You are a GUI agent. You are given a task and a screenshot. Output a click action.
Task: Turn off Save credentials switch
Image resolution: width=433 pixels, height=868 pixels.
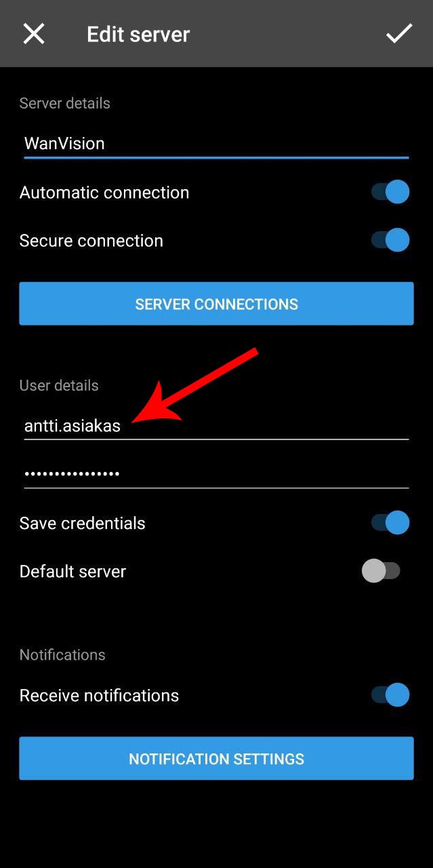(390, 523)
